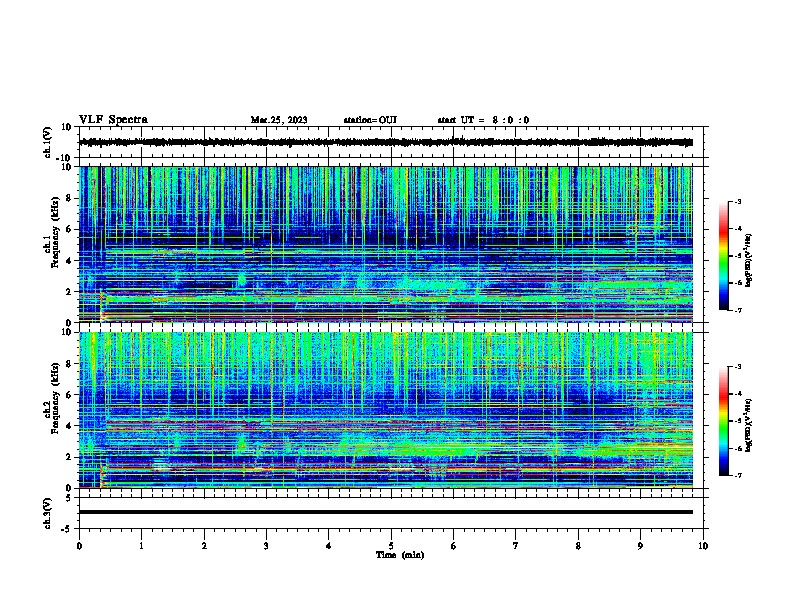Viewport: 792px width, 612px height.
Task: Click tick label "1" on the Time axis
Action: 141,546
